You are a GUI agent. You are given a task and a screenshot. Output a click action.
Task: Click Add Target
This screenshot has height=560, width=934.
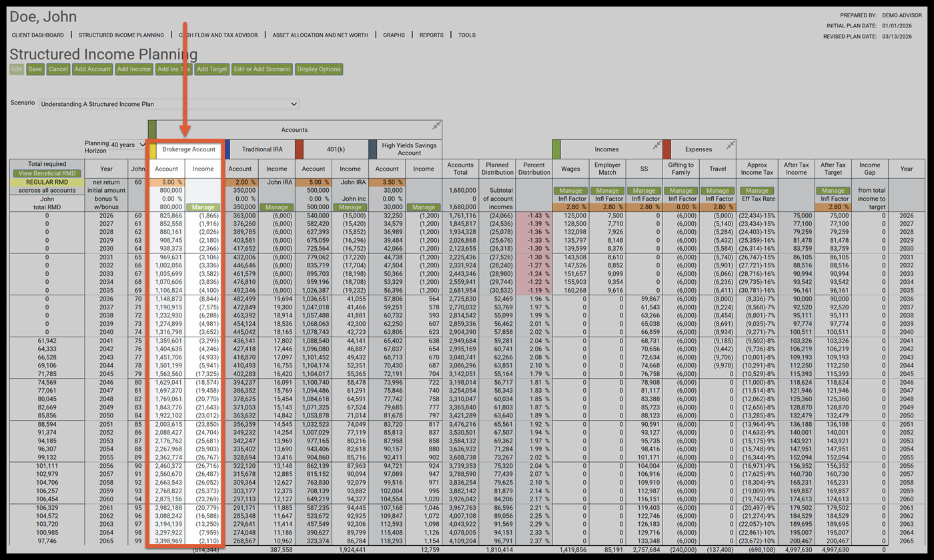(211, 69)
